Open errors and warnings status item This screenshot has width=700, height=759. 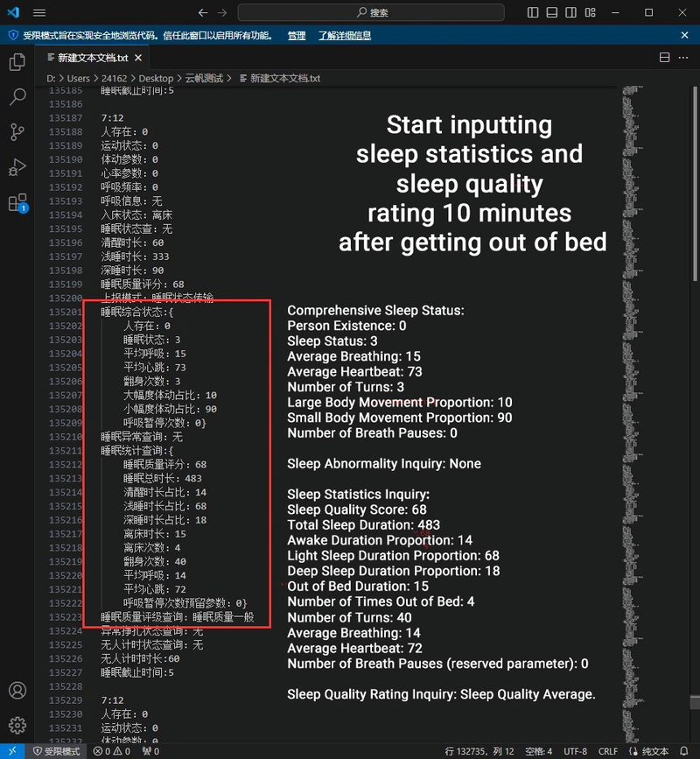pos(112,751)
